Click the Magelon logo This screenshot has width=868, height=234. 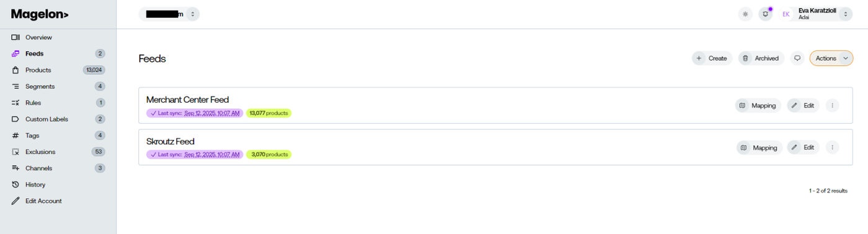[40, 14]
